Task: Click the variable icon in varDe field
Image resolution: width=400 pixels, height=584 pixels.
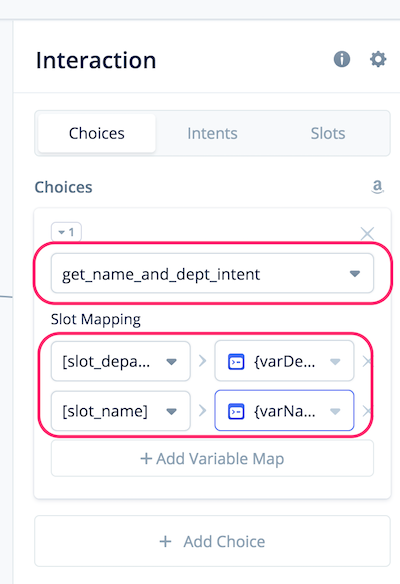Action: coord(236,362)
